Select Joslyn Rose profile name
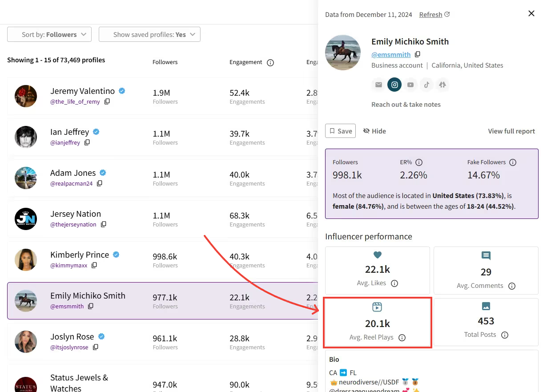 click(72, 336)
